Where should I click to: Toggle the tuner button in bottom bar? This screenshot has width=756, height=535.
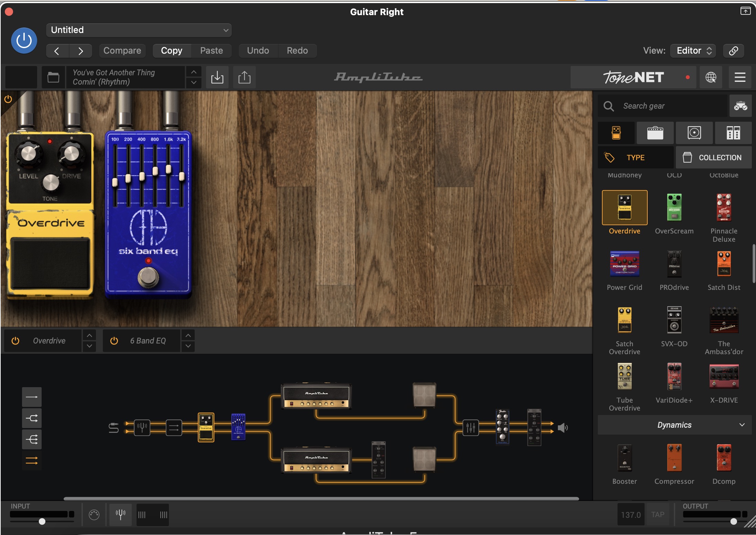[x=120, y=515]
